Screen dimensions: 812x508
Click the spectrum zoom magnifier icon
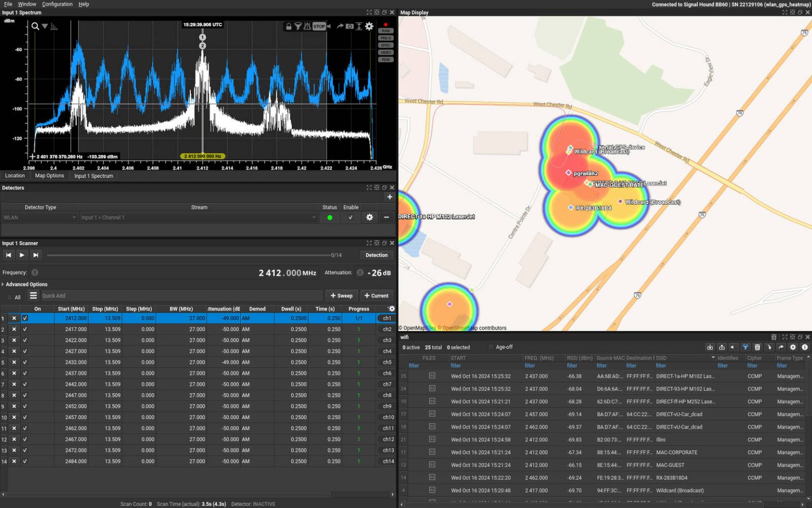tap(35, 26)
